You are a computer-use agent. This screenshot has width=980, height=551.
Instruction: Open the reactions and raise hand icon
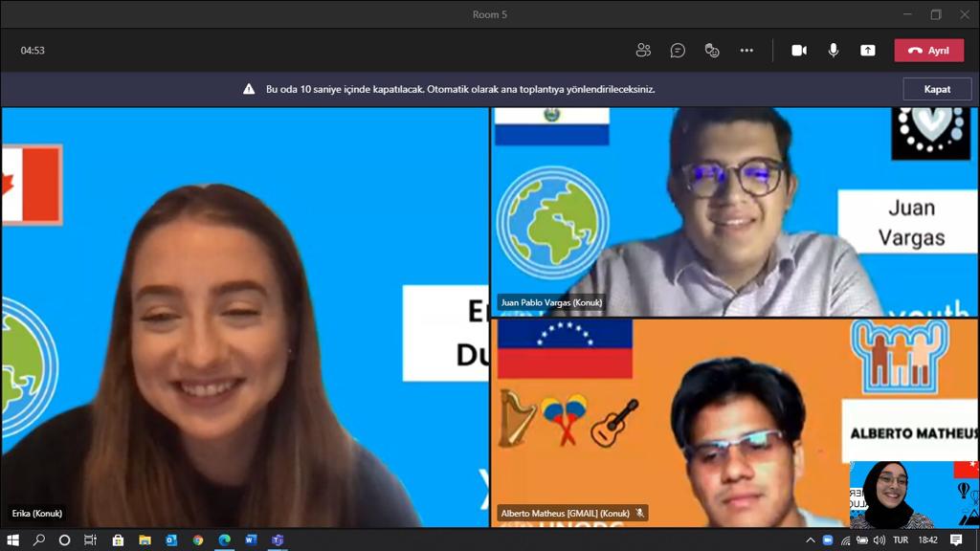[712, 51]
